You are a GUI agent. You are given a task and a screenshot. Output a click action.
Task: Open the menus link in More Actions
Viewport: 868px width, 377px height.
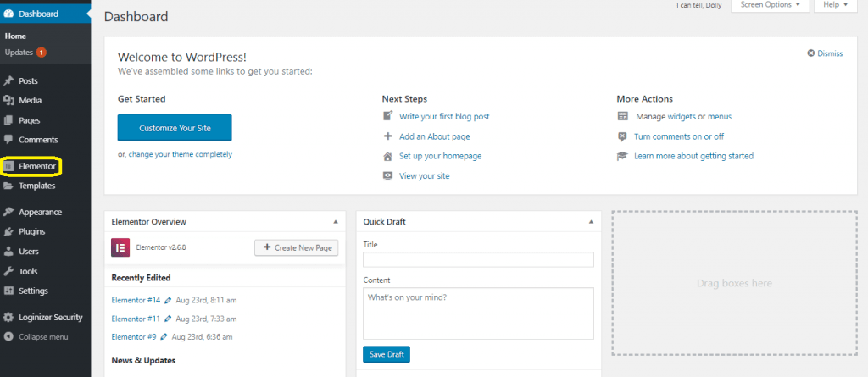(720, 117)
